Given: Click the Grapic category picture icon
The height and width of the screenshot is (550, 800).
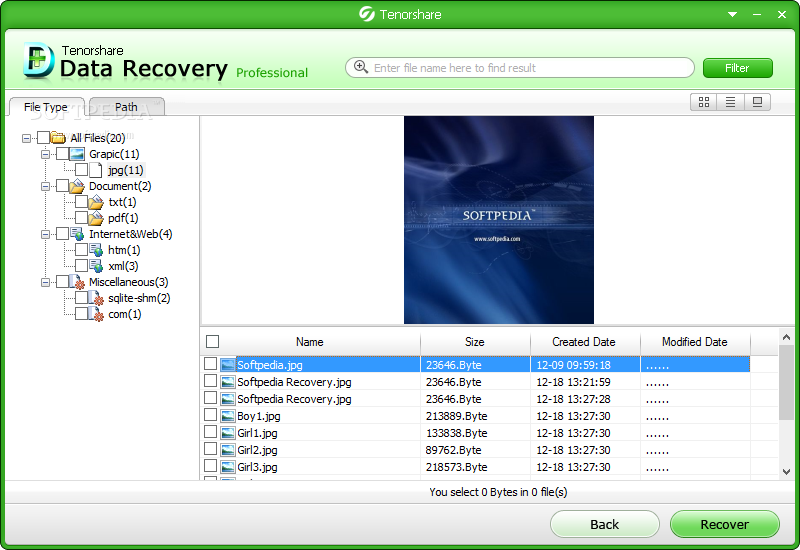Looking at the screenshot, I should pyautogui.click(x=77, y=154).
